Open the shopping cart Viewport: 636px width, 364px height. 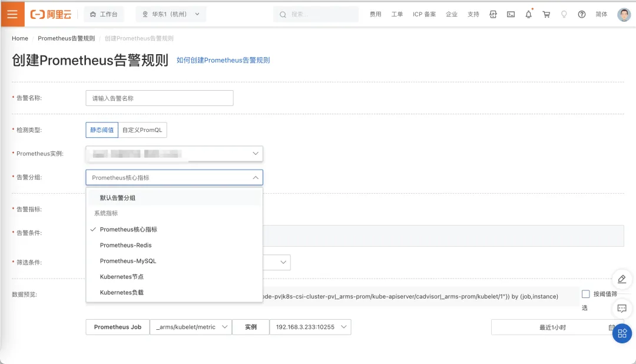click(x=546, y=14)
